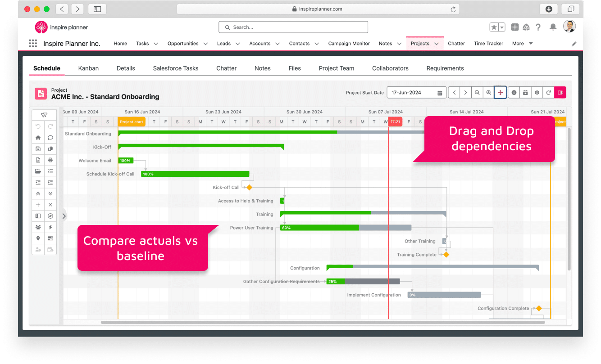This screenshot has height=364, width=601.
Task: Click the compass icon in the left toolbar
Action: click(50, 216)
